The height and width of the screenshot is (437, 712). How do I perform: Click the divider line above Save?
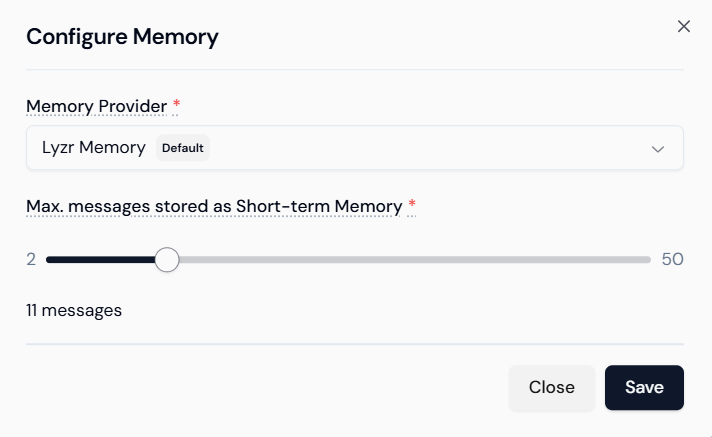click(355, 344)
